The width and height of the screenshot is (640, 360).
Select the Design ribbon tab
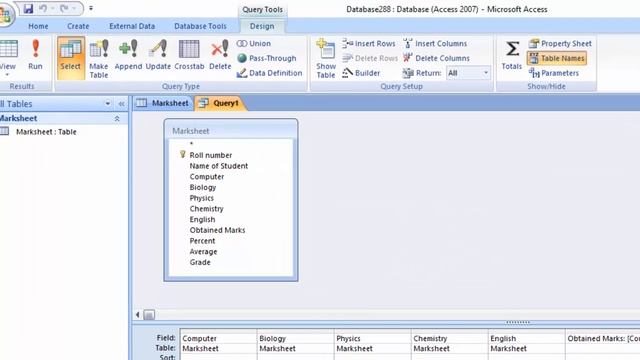(262, 26)
